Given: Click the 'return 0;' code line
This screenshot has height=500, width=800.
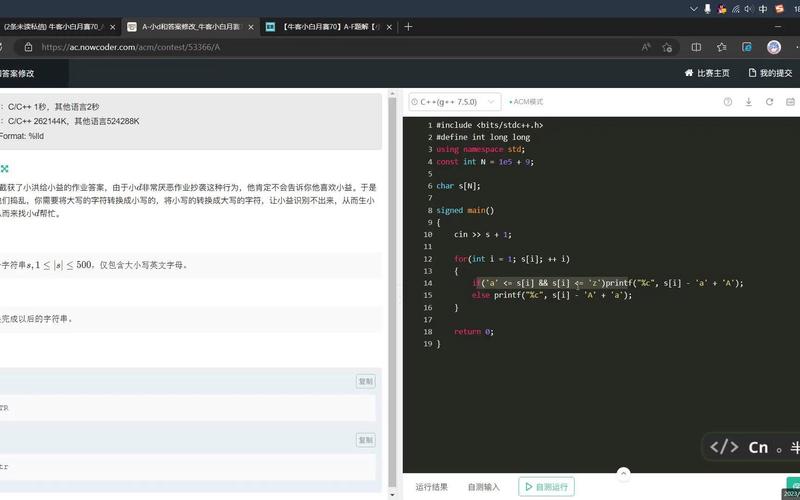Looking at the screenshot, I should pyautogui.click(x=474, y=332).
